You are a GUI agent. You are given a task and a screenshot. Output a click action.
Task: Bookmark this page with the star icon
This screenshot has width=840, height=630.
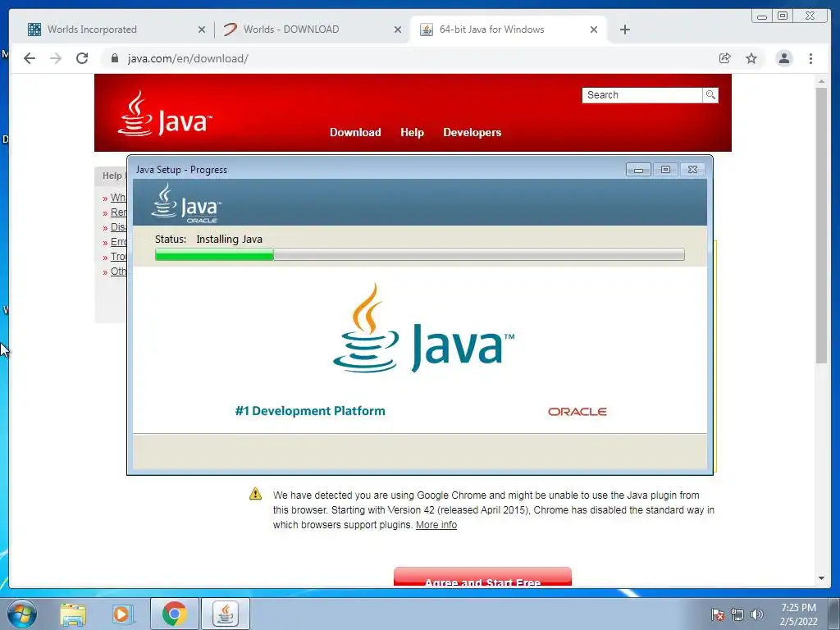(751, 58)
